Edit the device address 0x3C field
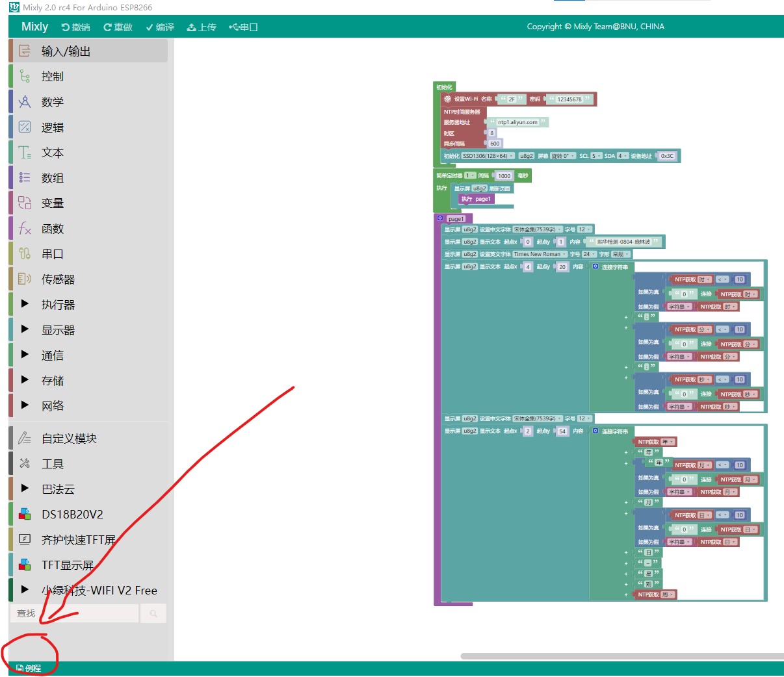Viewport: 784px width, 677px height. [667, 156]
